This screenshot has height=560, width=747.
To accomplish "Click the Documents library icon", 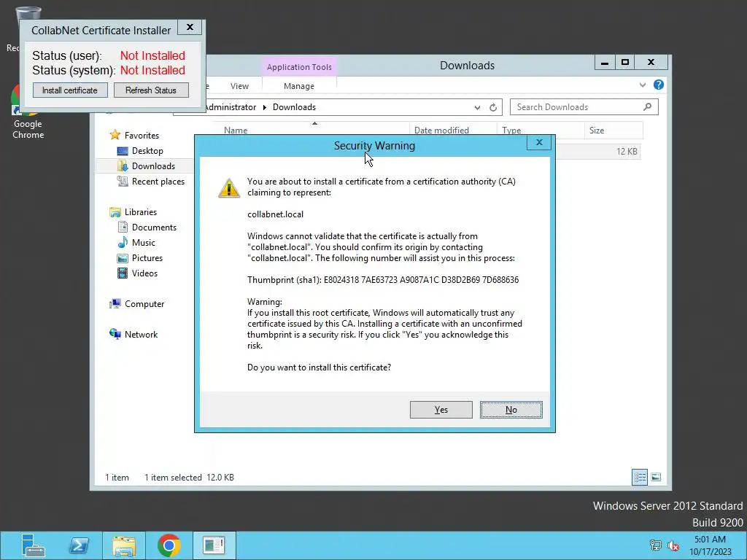I will pyautogui.click(x=123, y=227).
